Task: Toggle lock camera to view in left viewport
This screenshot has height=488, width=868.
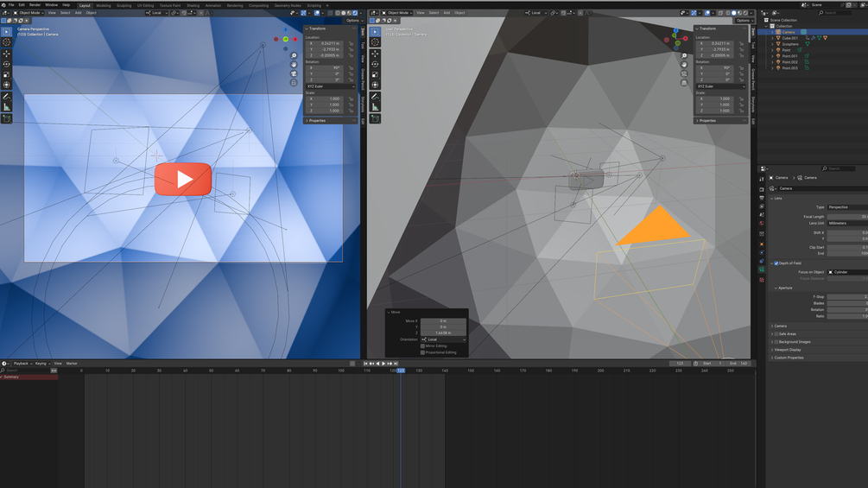Action: (294, 82)
